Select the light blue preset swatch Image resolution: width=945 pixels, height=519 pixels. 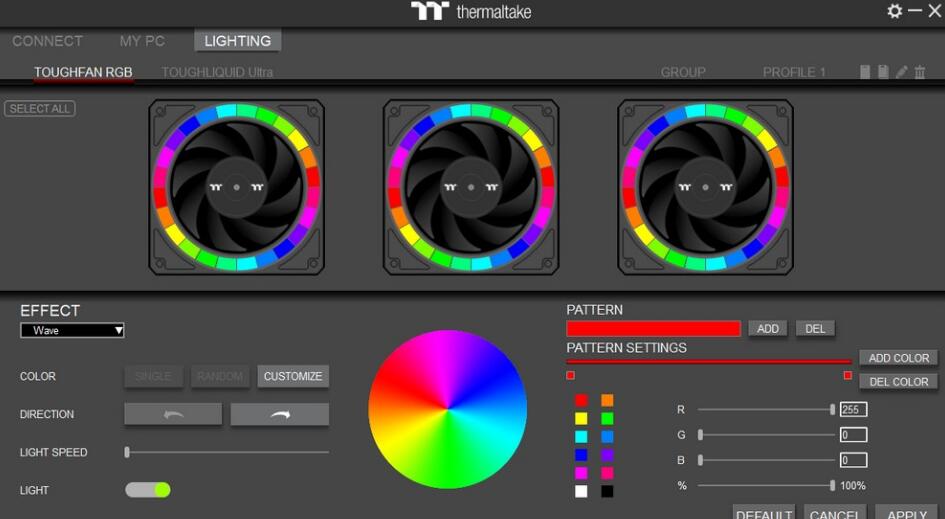(607, 436)
